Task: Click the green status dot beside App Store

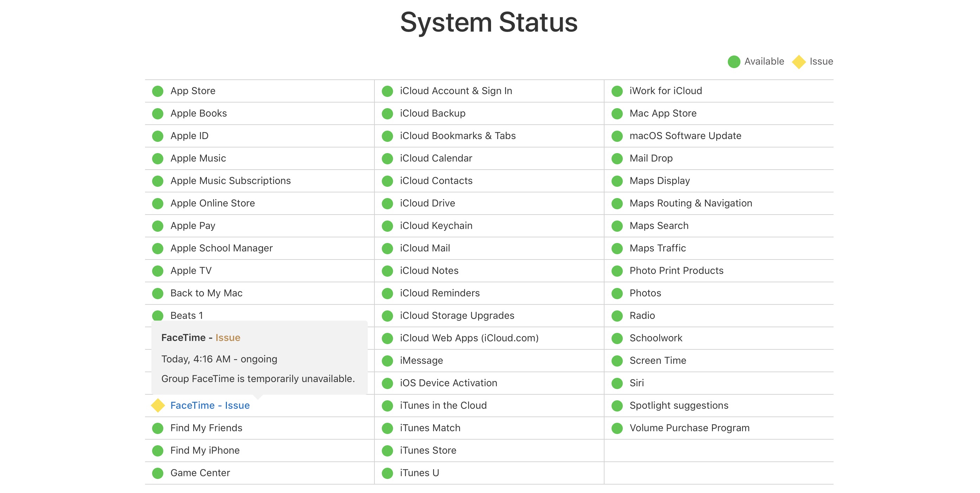Action: pos(157,91)
